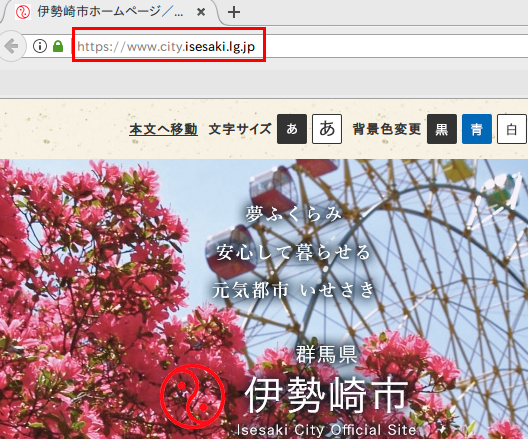Click the 群馬県 text above the title
The height and width of the screenshot is (439, 528).
[326, 355]
